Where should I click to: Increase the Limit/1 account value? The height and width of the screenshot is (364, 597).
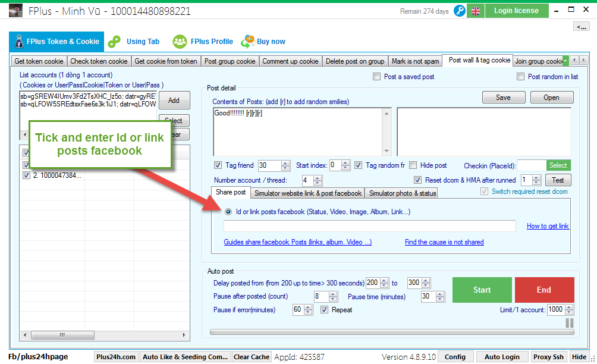(569, 307)
